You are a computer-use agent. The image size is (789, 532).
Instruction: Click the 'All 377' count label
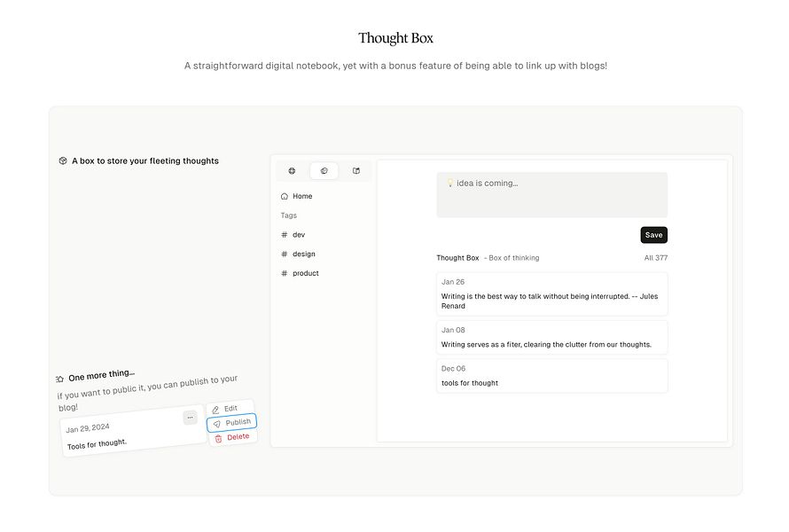(x=656, y=258)
